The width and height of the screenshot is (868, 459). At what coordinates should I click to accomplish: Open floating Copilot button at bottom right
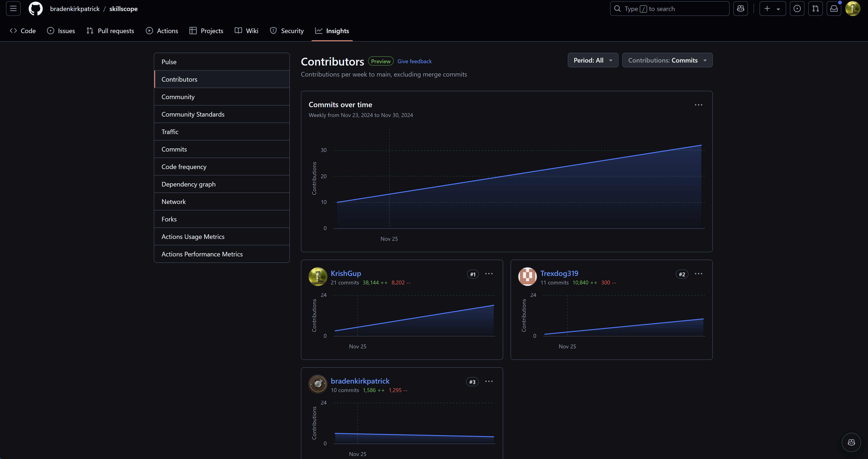click(851, 442)
